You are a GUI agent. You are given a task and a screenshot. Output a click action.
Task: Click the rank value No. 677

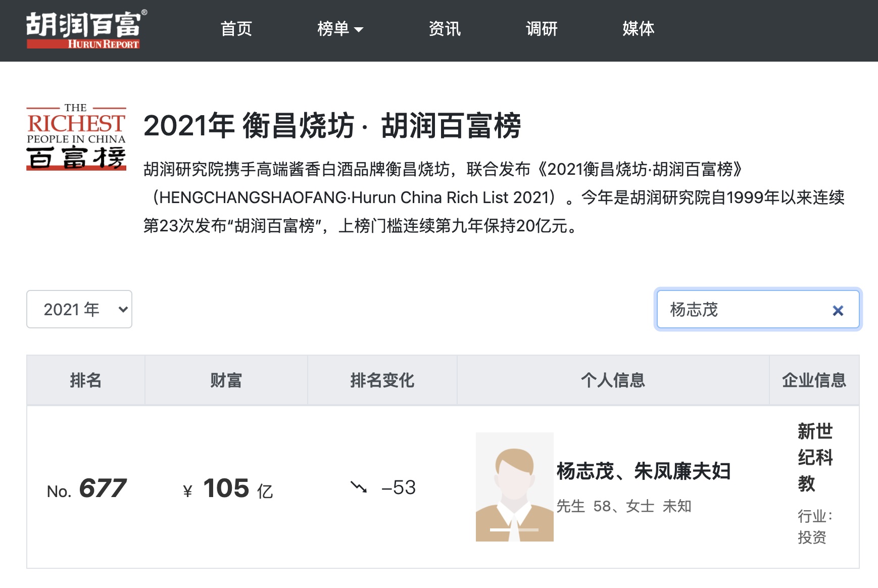point(86,488)
